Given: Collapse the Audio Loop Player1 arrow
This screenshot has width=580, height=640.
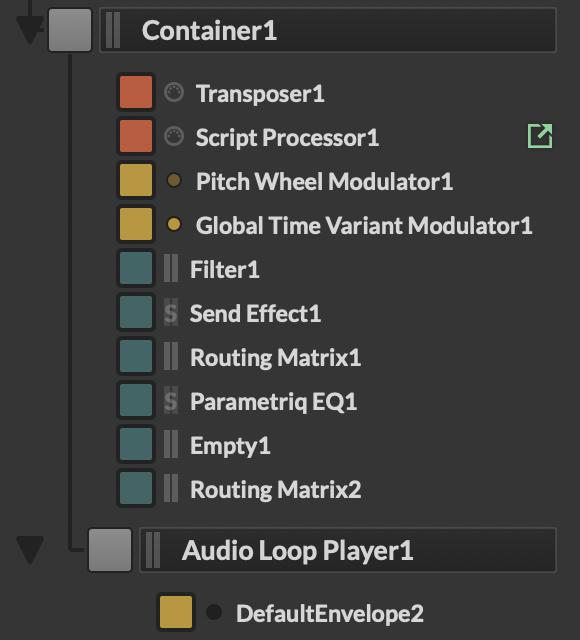Looking at the screenshot, I should (30, 550).
